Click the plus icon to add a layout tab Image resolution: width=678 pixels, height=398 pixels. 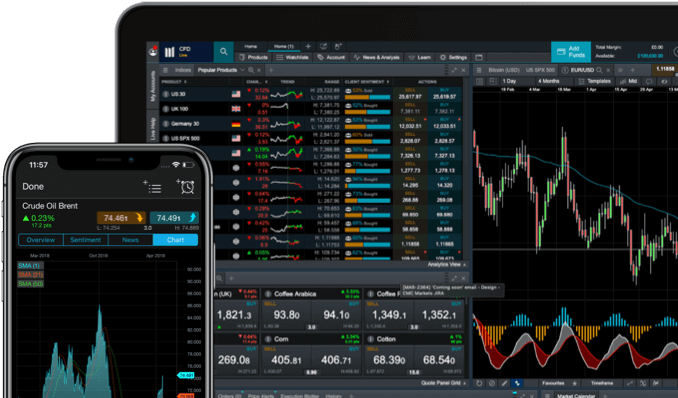(x=308, y=46)
